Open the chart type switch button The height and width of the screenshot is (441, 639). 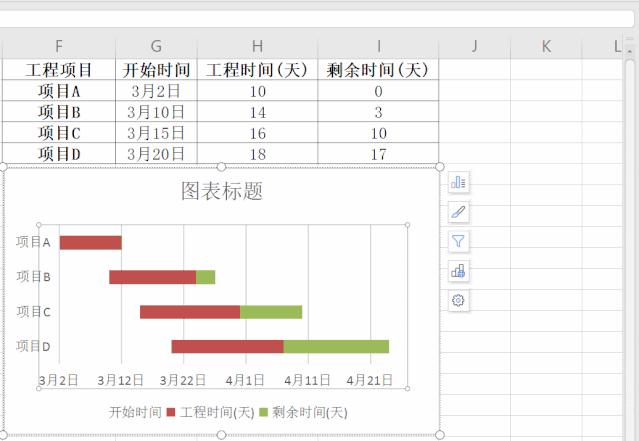tap(458, 271)
